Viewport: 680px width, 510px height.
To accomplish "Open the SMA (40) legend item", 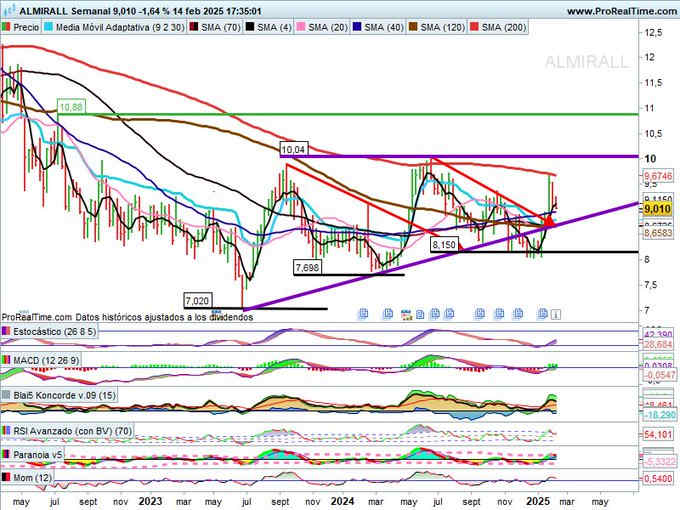I will (378, 27).
